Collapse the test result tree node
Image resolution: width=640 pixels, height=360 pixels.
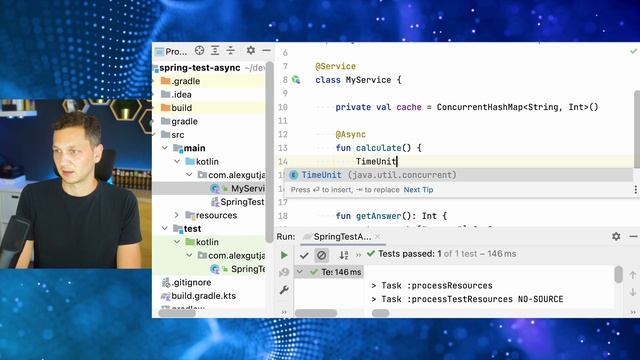click(300, 272)
